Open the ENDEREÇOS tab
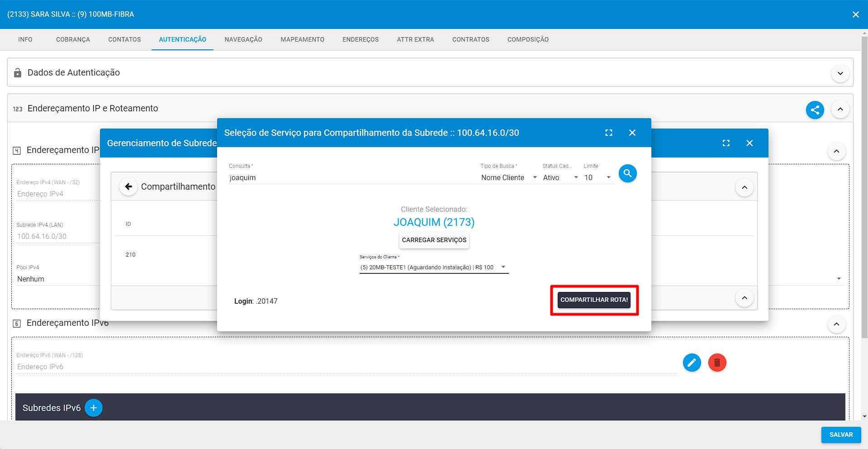This screenshot has width=868, height=449. tap(360, 39)
